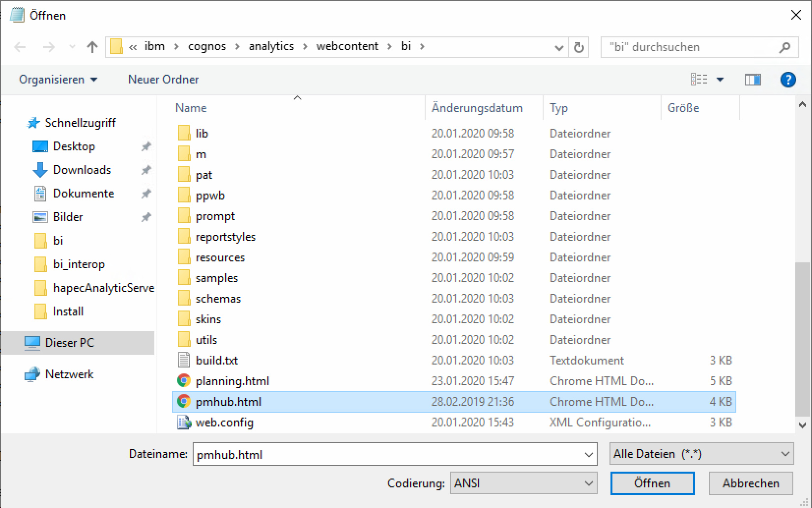Toggle the preview pane icon
Viewport: 812px width, 508px height.
coord(753,80)
